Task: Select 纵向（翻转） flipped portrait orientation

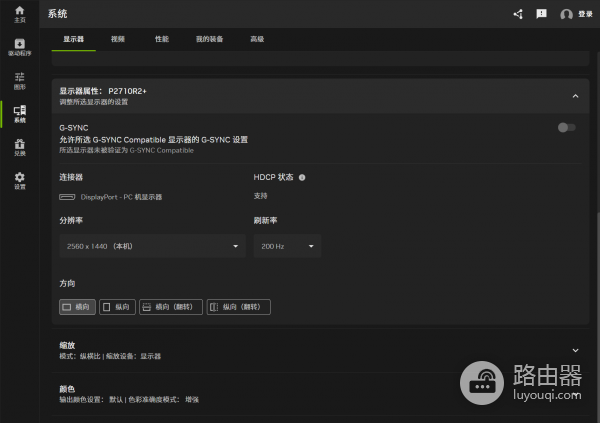Action: coord(238,307)
